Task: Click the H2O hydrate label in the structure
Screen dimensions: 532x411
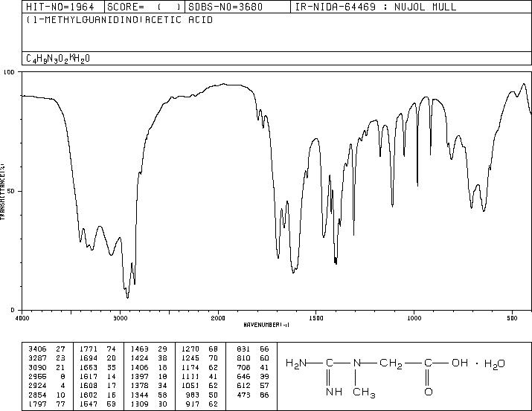Action: coord(495,364)
